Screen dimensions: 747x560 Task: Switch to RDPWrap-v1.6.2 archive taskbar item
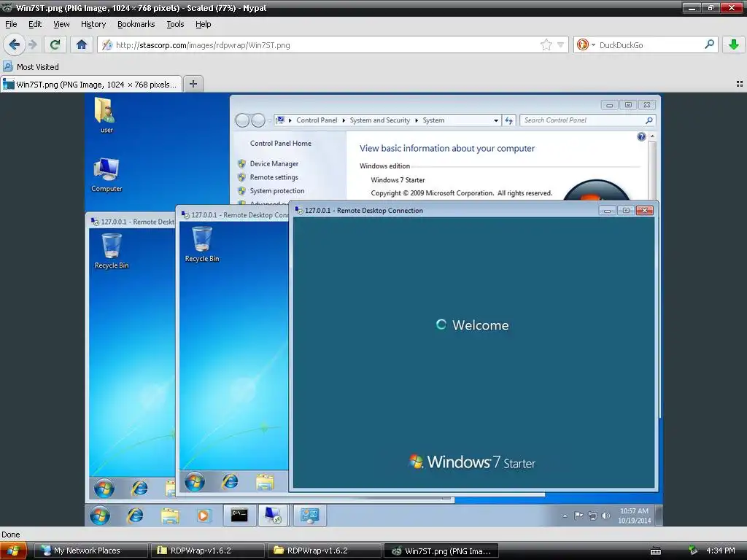point(208,551)
